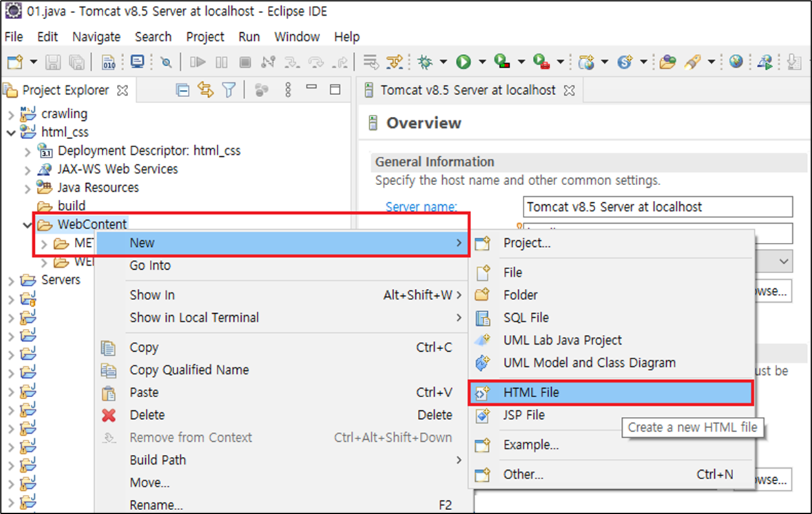Click Show in Local Terminal

[281, 318]
